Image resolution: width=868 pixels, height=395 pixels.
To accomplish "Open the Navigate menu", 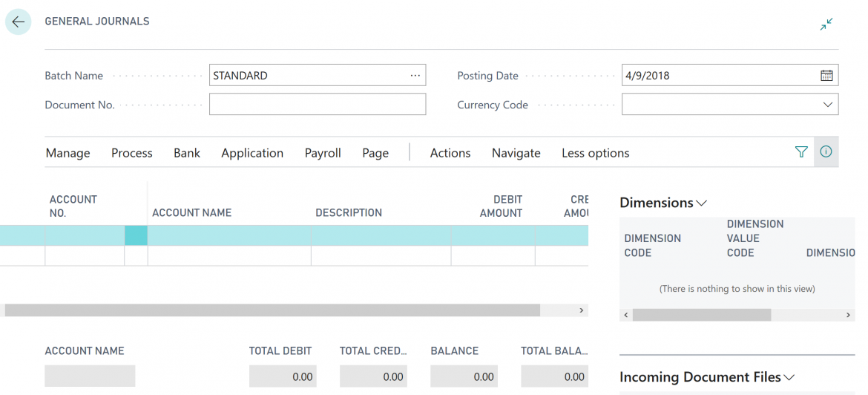I will (516, 153).
